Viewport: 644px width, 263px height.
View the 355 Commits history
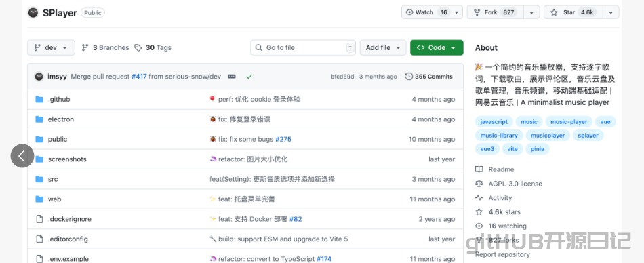(429, 77)
